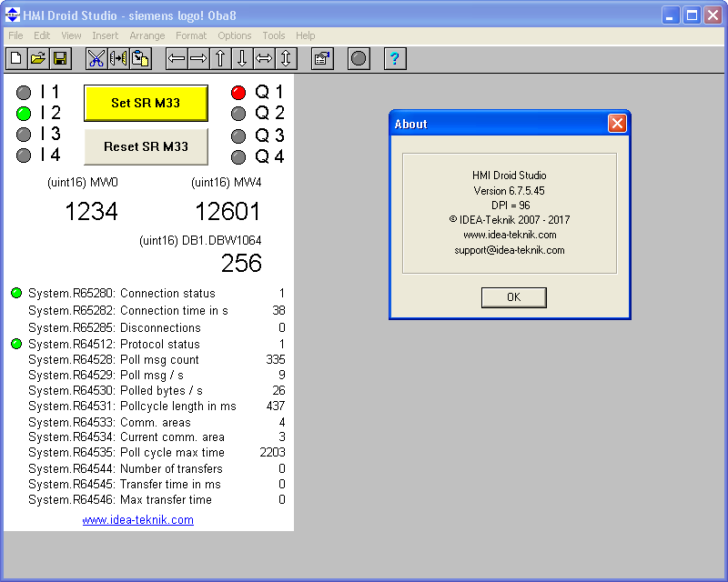Image resolution: width=728 pixels, height=582 pixels.
Task: Click the grey circle toolbar button
Action: pos(359,58)
